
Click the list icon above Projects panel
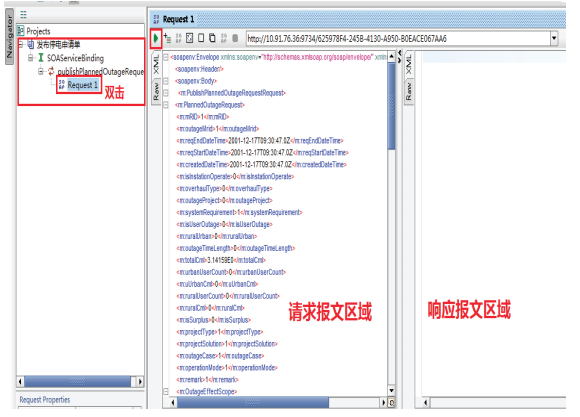click(23, 15)
